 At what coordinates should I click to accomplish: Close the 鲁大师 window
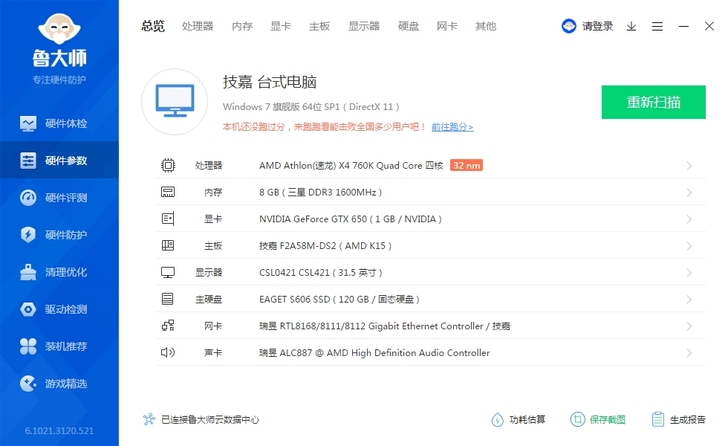click(x=709, y=26)
